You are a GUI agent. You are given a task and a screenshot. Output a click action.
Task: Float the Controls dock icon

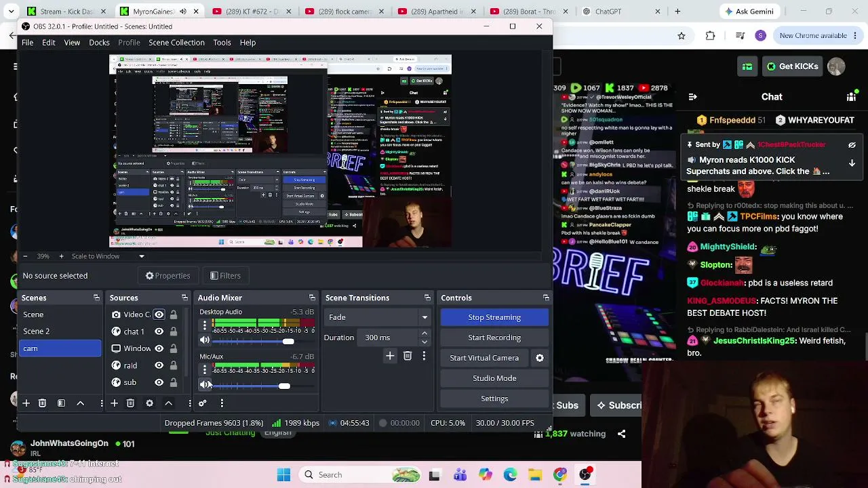[x=546, y=298]
